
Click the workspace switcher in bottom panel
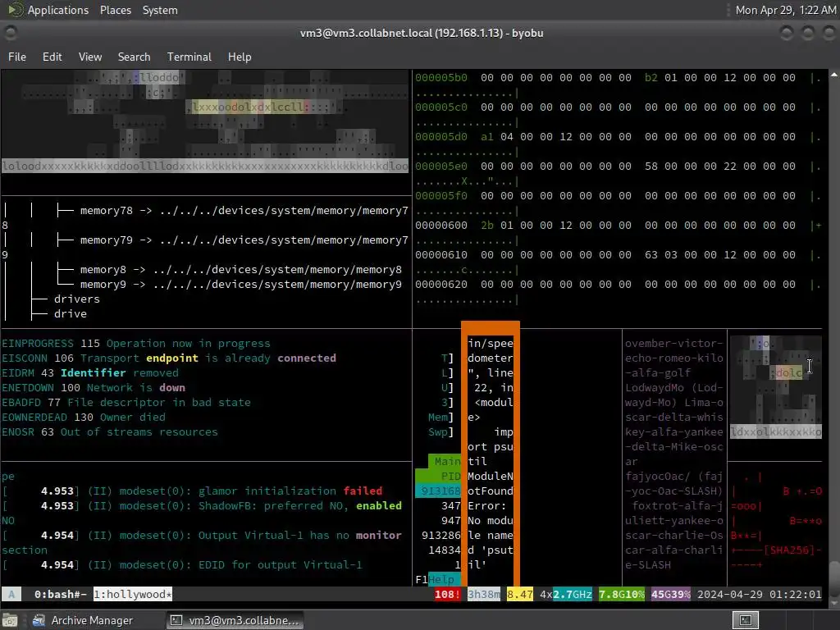[745, 620]
